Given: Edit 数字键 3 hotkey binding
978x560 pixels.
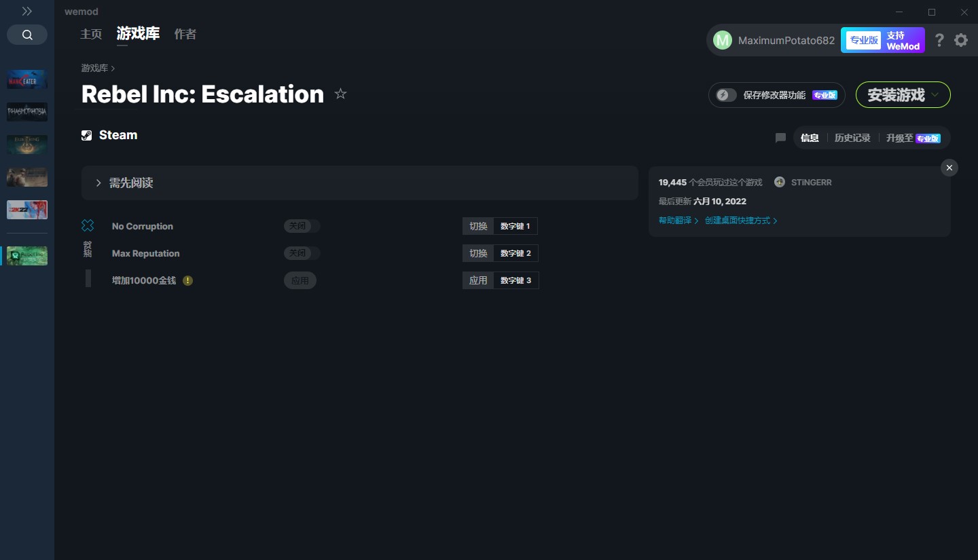Looking at the screenshot, I should click(x=516, y=280).
